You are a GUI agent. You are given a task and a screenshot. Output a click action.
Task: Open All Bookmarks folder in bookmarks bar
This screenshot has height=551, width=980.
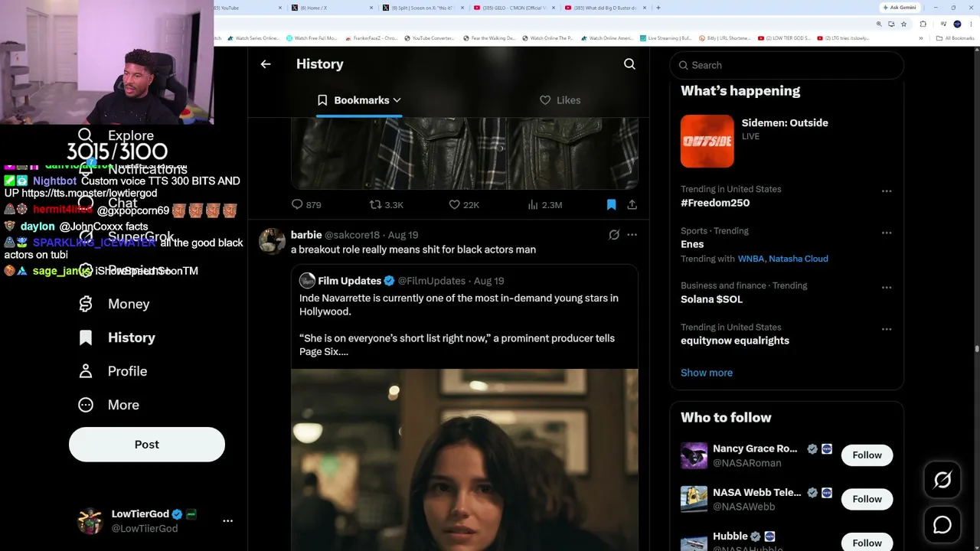(955, 38)
